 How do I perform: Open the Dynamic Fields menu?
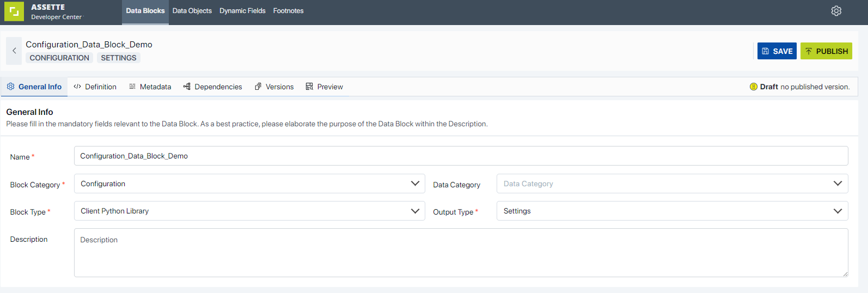pos(242,11)
